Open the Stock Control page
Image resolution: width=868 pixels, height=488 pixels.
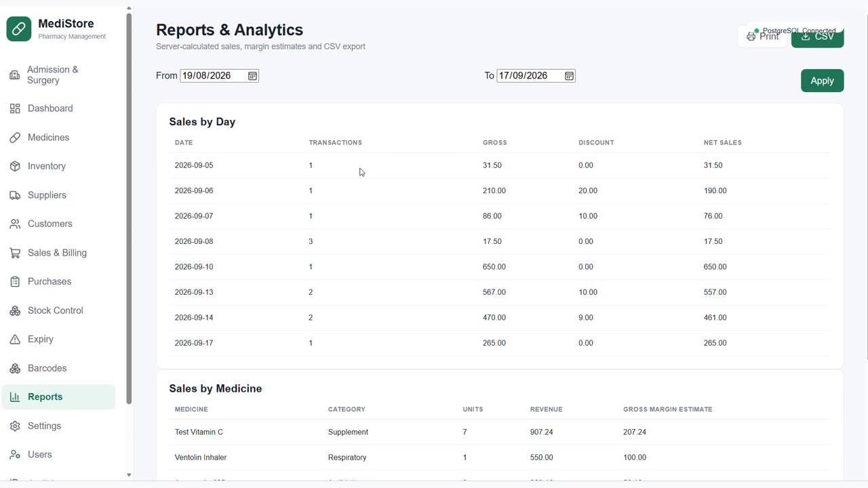pos(59,310)
